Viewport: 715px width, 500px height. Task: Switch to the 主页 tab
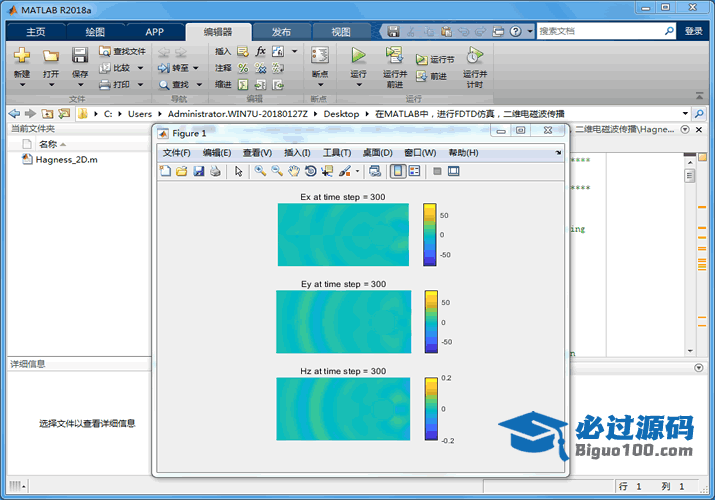(36, 32)
